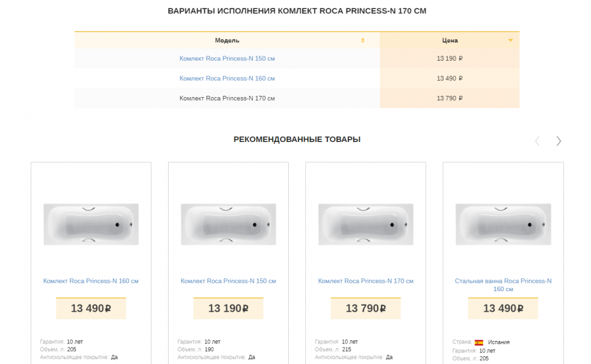Open the Комплект Roca Princess-N 150 см link in the table
The width and height of the screenshot is (591, 364).
tap(227, 59)
